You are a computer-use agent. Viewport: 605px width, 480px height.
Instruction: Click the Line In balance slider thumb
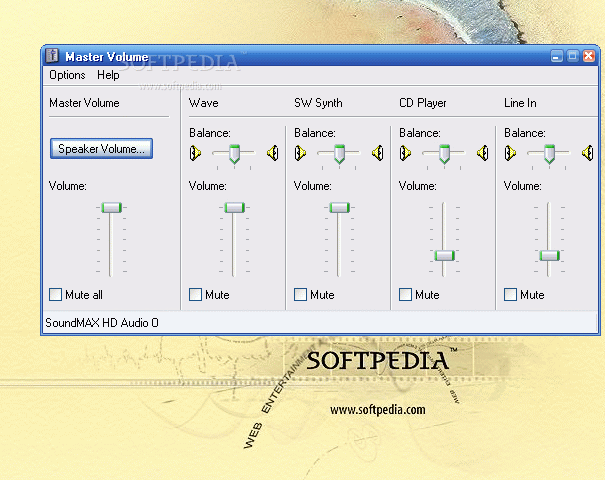549,154
